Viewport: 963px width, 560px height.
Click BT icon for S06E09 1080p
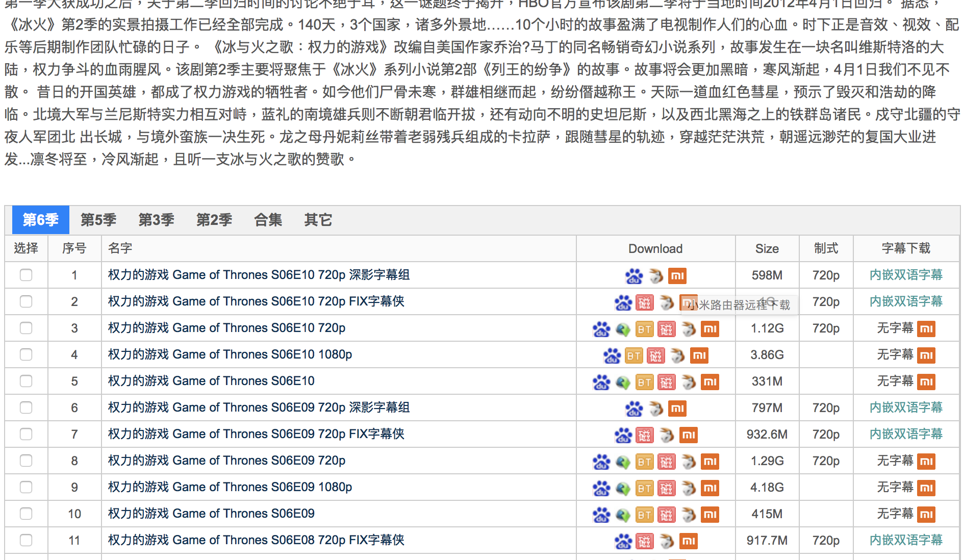(644, 488)
